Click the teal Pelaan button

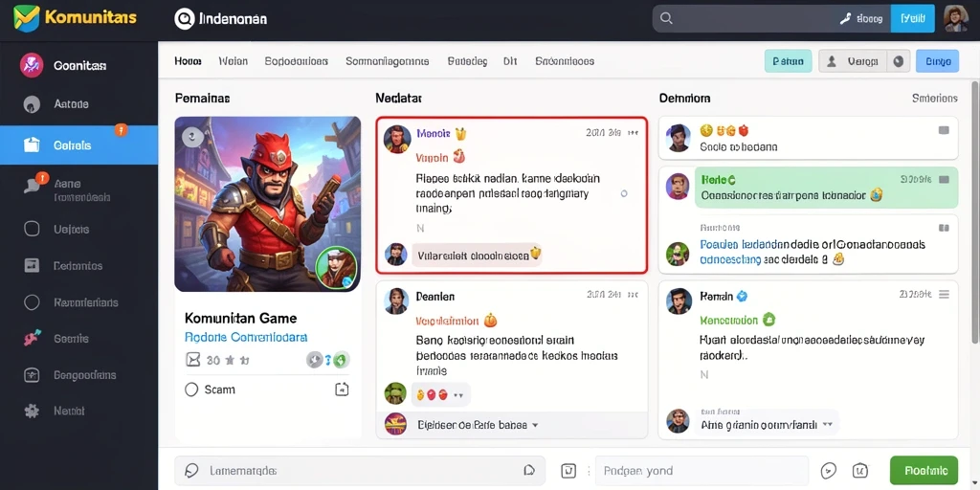(x=789, y=61)
